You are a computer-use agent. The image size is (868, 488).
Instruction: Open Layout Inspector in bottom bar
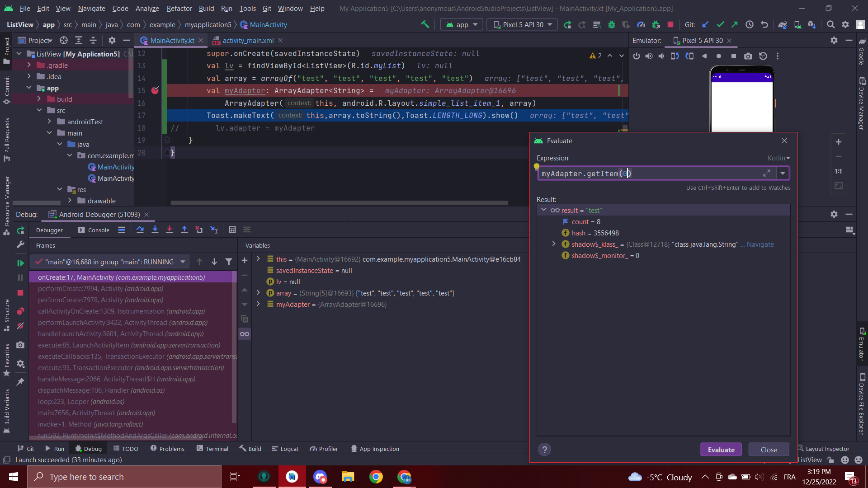tap(824, 449)
